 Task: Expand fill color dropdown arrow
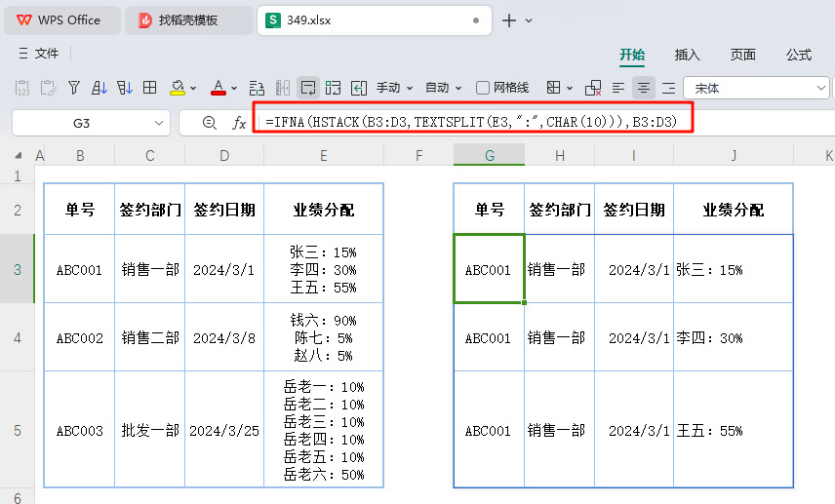193,89
